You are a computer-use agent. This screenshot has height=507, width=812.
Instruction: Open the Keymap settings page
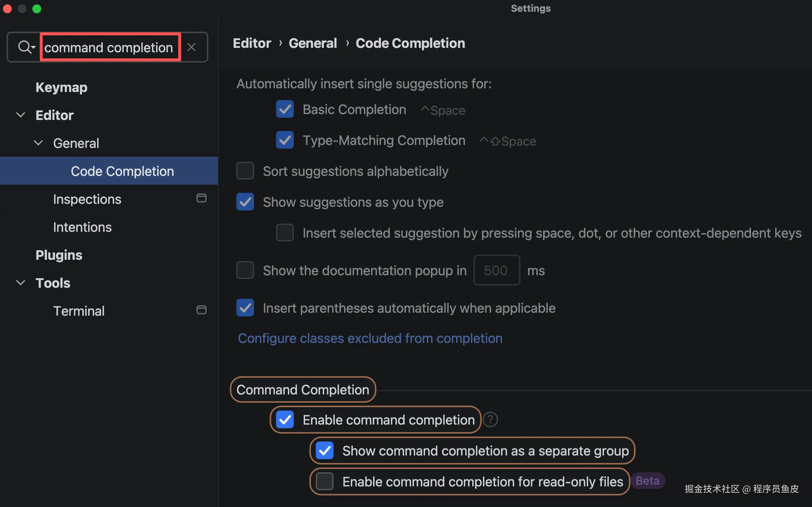[x=61, y=88]
